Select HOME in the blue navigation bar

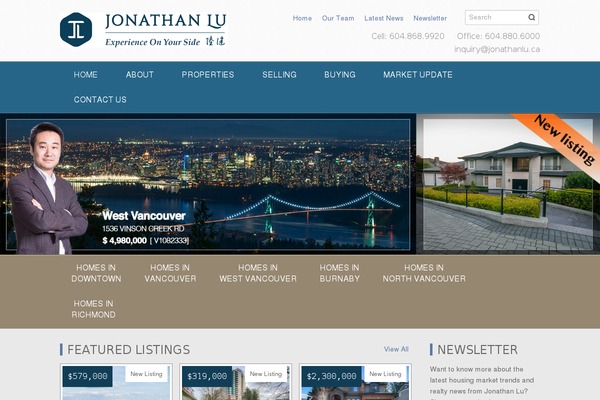pyautogui.click(x=85, y=75)
